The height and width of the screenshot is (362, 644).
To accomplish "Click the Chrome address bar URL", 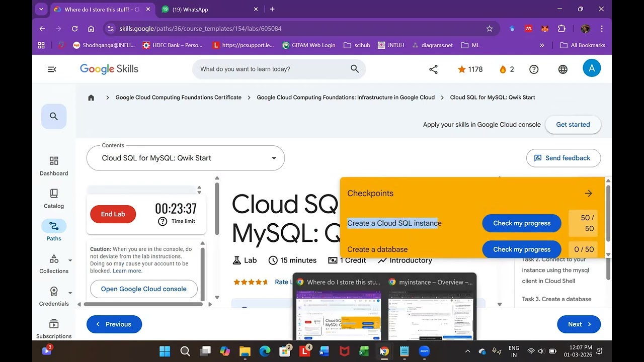I will (200, 29).
